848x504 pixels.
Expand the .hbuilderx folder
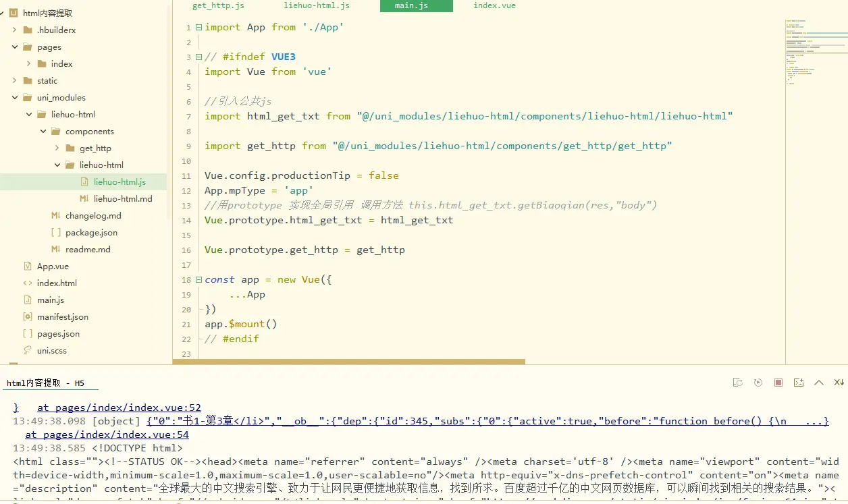[15, 30]
